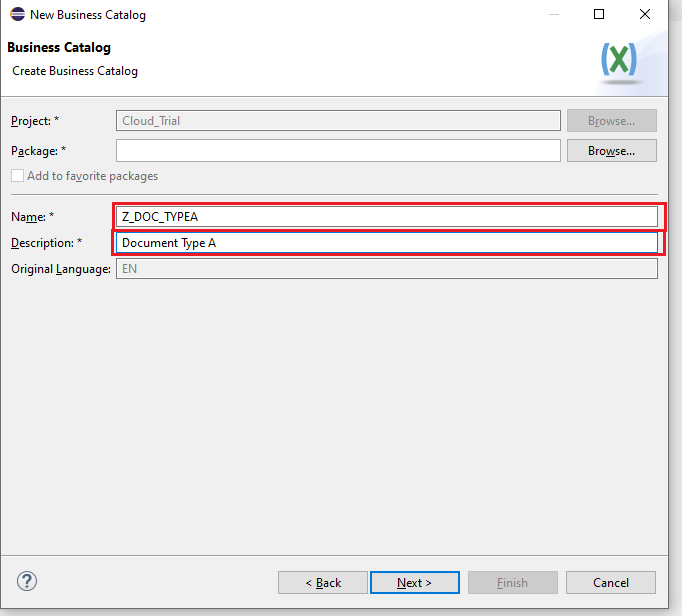Click the help question mark icon

pos(27,581)
